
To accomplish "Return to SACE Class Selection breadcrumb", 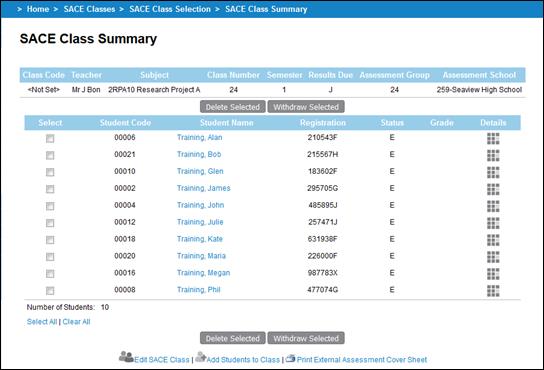I will click(x=170, y=9).
